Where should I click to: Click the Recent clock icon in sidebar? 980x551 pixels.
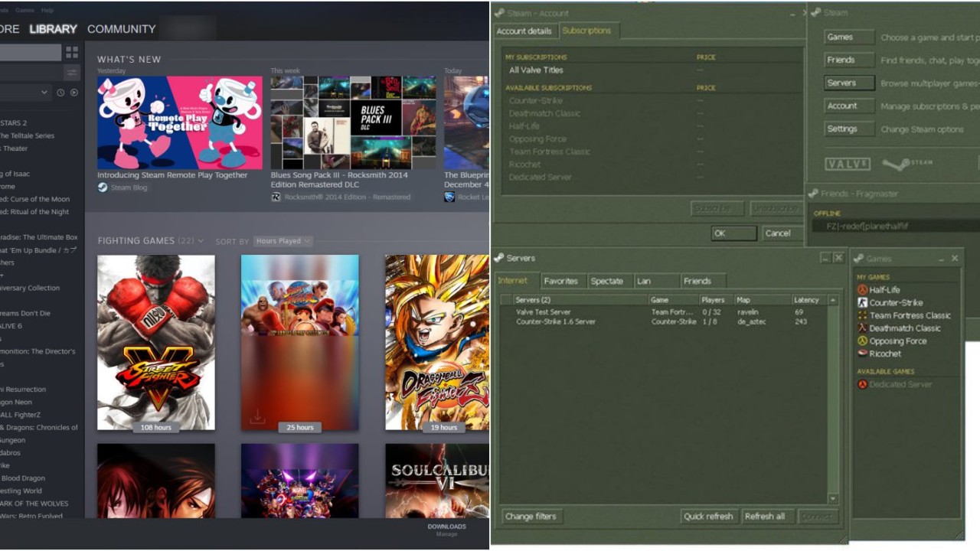60,93
